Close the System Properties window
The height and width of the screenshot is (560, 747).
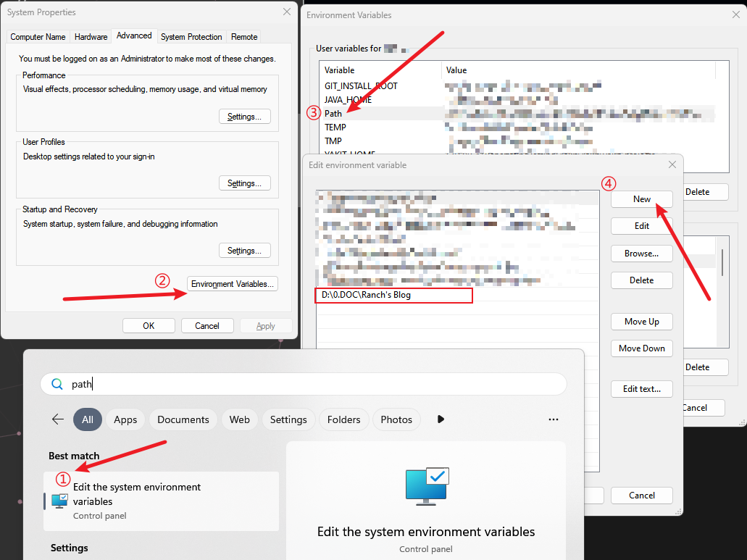click(x=286, y=12)
